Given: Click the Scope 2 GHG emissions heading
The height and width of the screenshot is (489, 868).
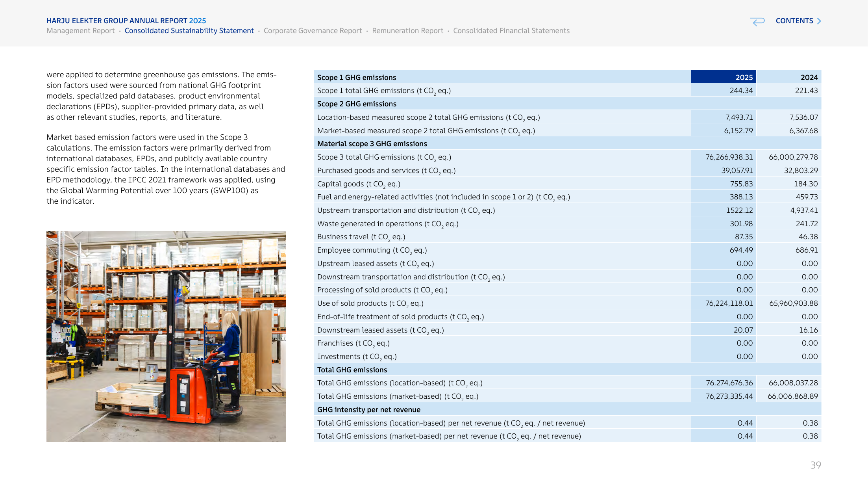Looking at the screenshot, I should pos(357,104).
